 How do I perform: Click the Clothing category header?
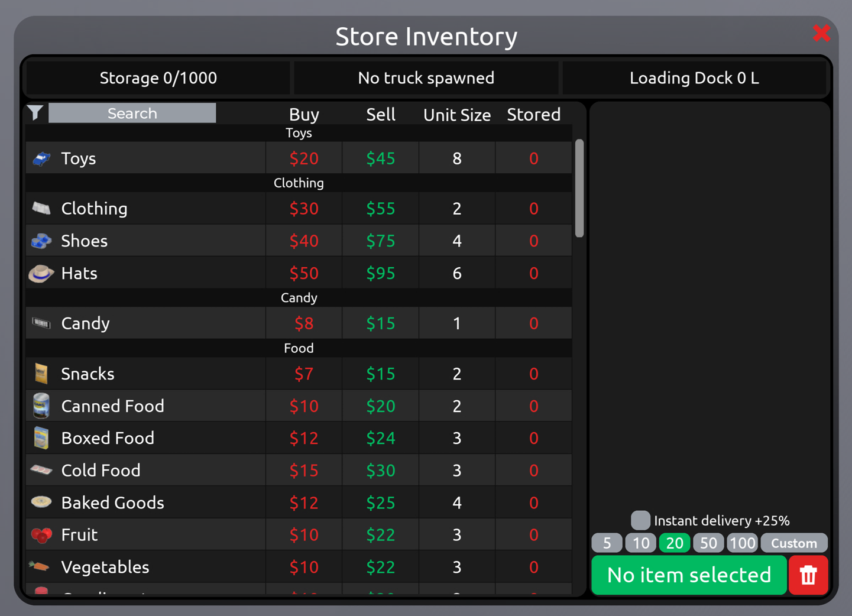[x=299, y=183]
